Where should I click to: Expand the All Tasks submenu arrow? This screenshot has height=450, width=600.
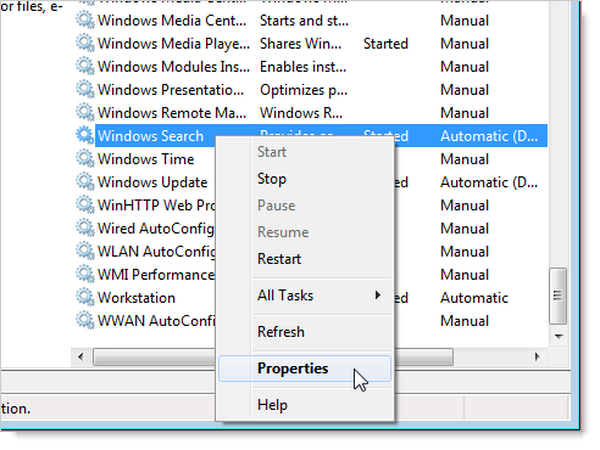pos(378,295)
